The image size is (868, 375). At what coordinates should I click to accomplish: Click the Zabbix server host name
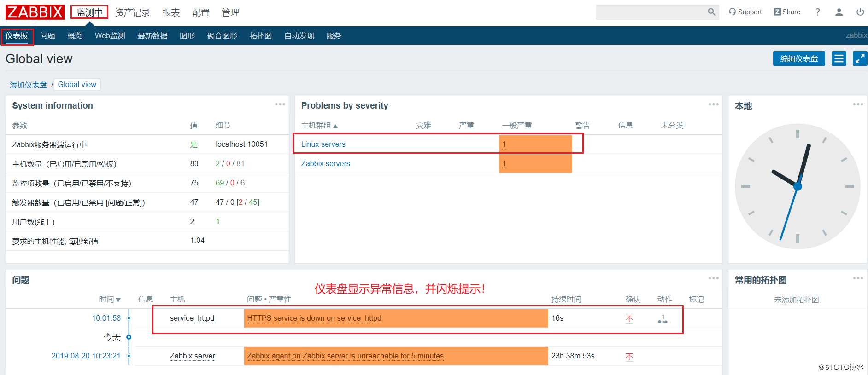pos(193,356)
